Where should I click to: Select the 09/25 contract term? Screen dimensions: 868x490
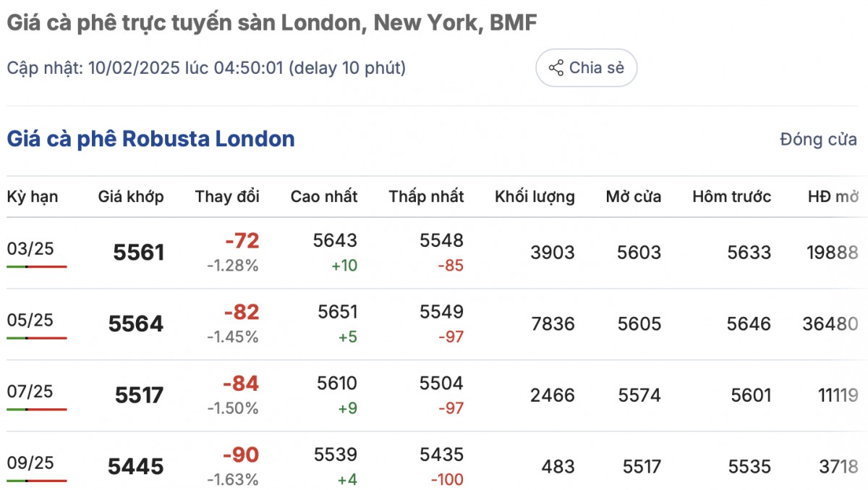[30, 462]
